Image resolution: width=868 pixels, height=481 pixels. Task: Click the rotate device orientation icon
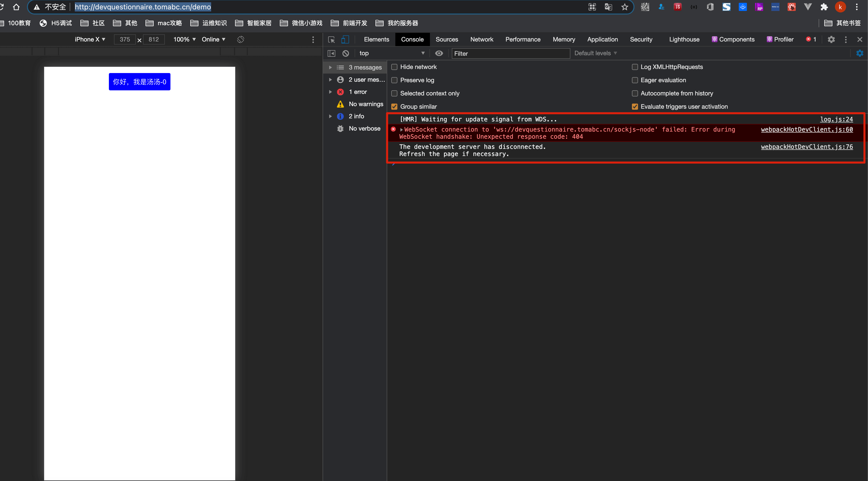[x=241, y=39]
